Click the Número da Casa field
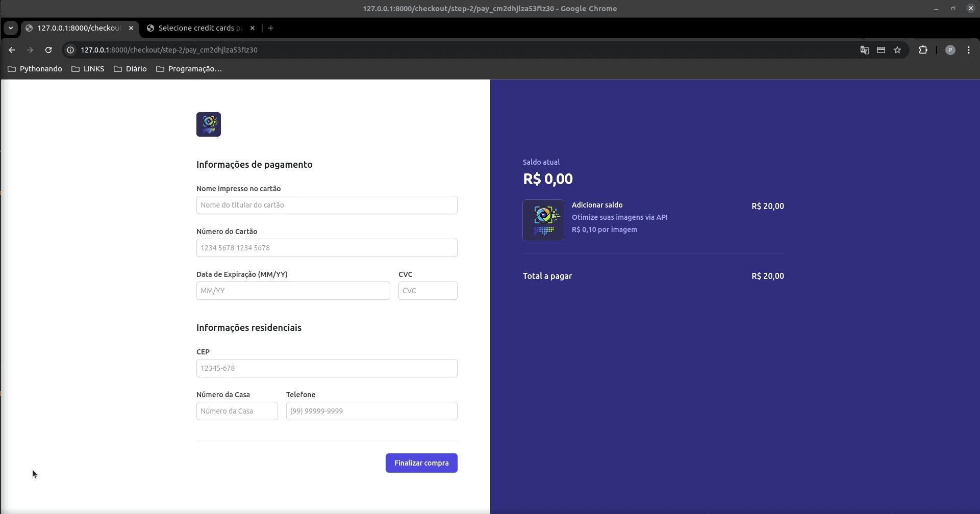Image resolution: width=980 pixels, height=514 pixels. point(237,411)
